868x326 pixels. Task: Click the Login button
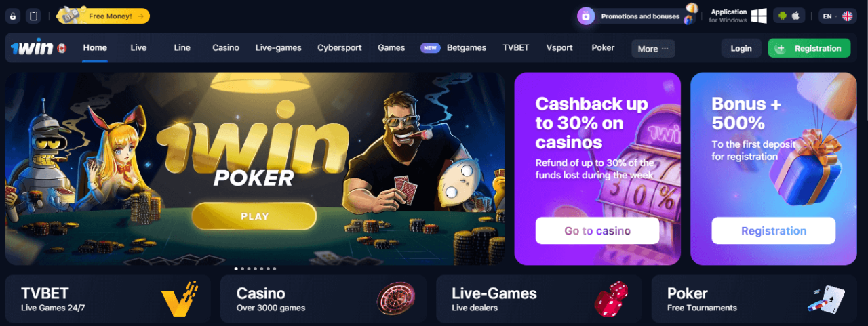(x=741, y=48)
